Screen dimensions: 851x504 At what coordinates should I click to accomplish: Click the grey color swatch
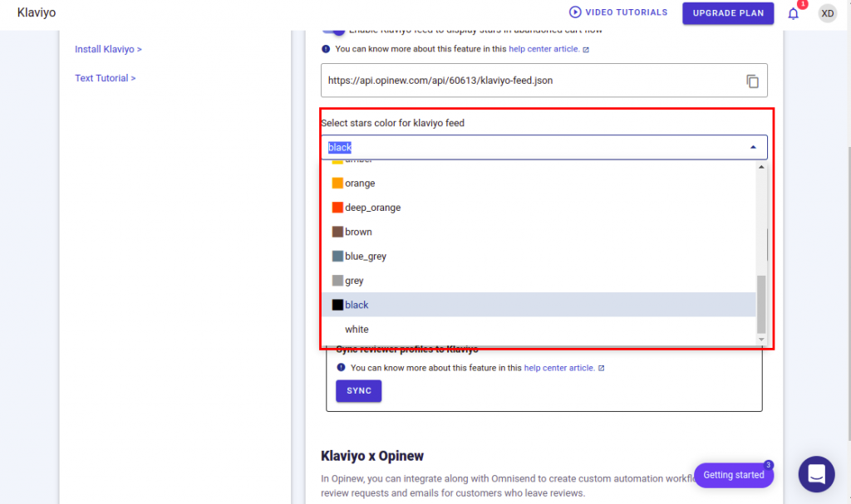[x=337, y=281]
